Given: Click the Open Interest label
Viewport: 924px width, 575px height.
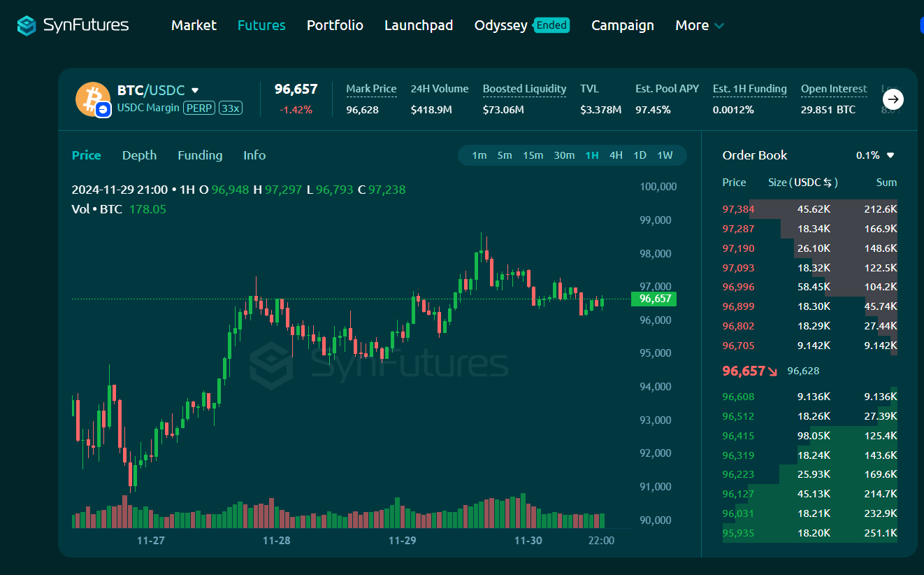Looking at the screenshot, I should (x=834, y=89).
